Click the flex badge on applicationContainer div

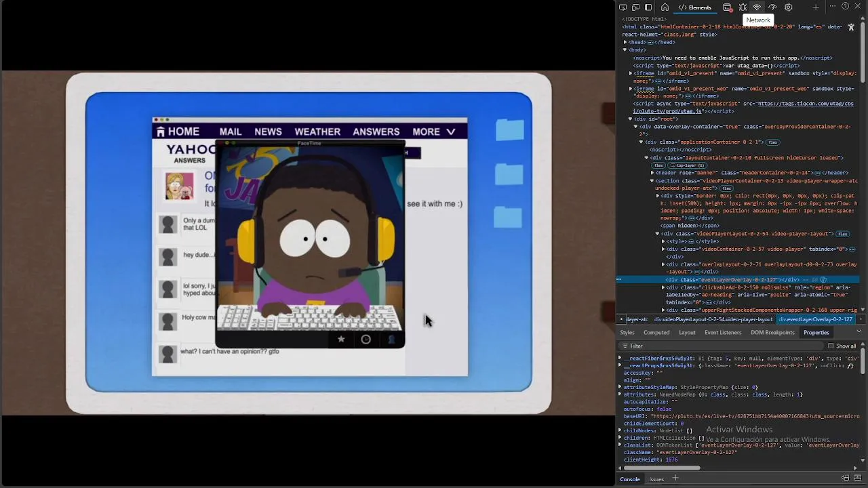click(773, 142)
